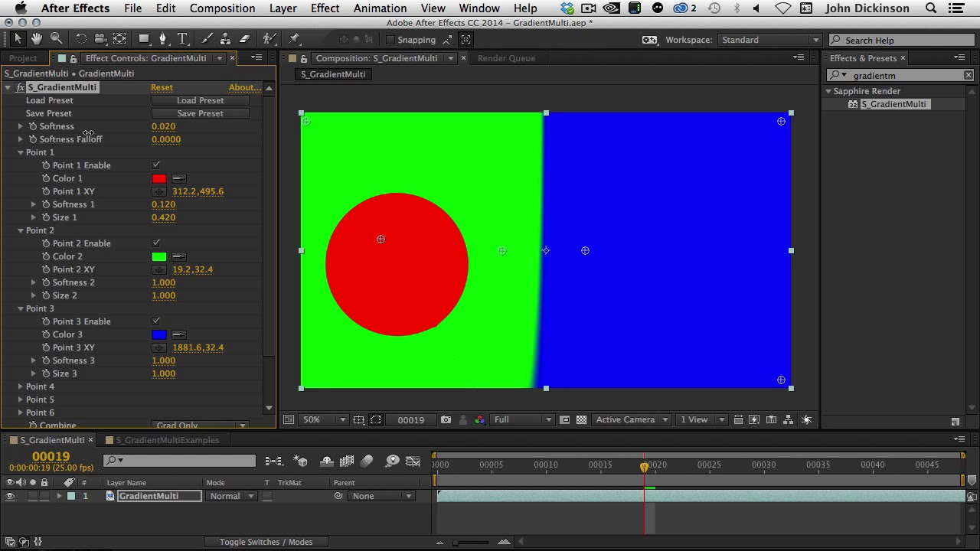Screen dimensions: 980x551
Task: Open the Workspace Standard dropdown
Action: (x=769, y=40)
